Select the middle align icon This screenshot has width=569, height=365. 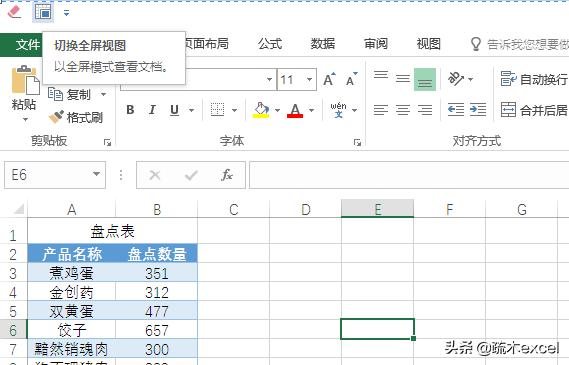click(403, 79)
